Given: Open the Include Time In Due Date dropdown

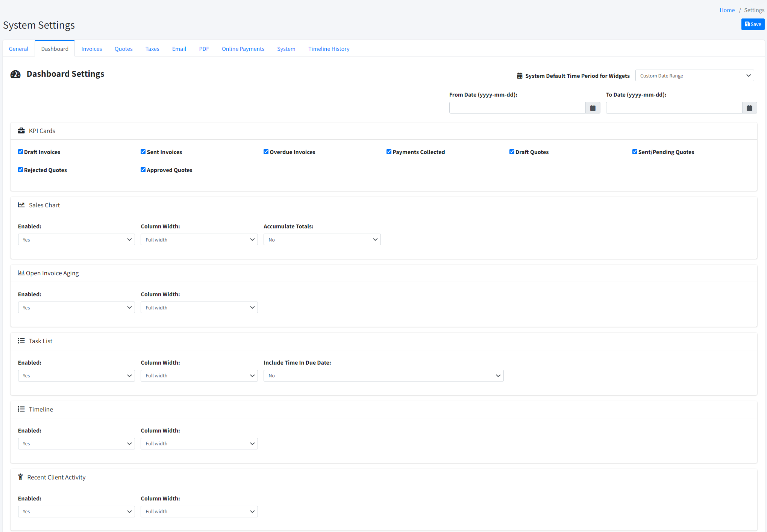Looking at the screenshot, I should (383, 376).
